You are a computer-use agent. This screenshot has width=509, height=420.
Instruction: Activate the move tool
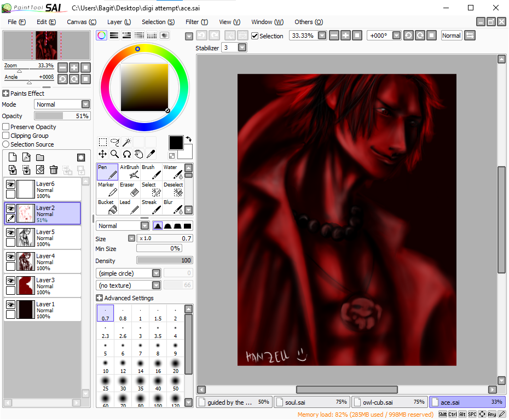coord(102,154)
